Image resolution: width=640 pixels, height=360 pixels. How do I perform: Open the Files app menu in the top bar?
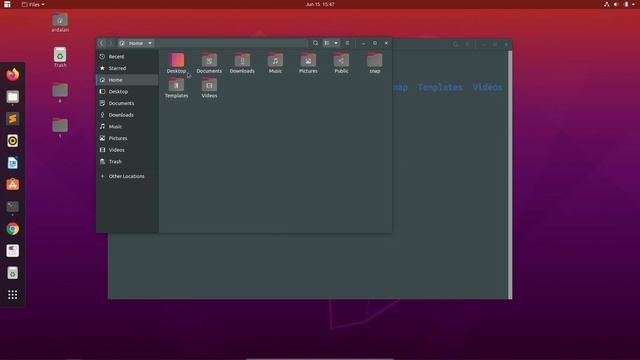click(33, 4)
